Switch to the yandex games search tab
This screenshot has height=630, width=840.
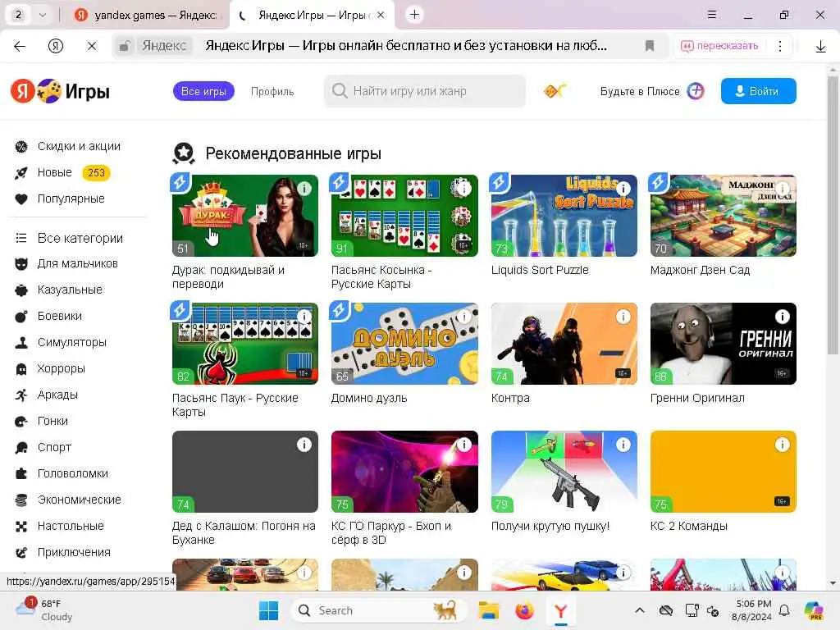tap(146, 15)
